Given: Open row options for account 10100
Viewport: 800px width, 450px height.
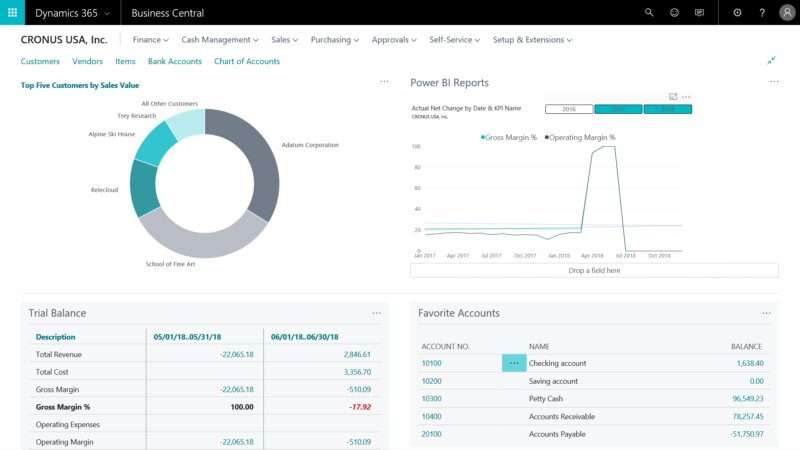Looking at the screenshot, I should pos(514,363).
